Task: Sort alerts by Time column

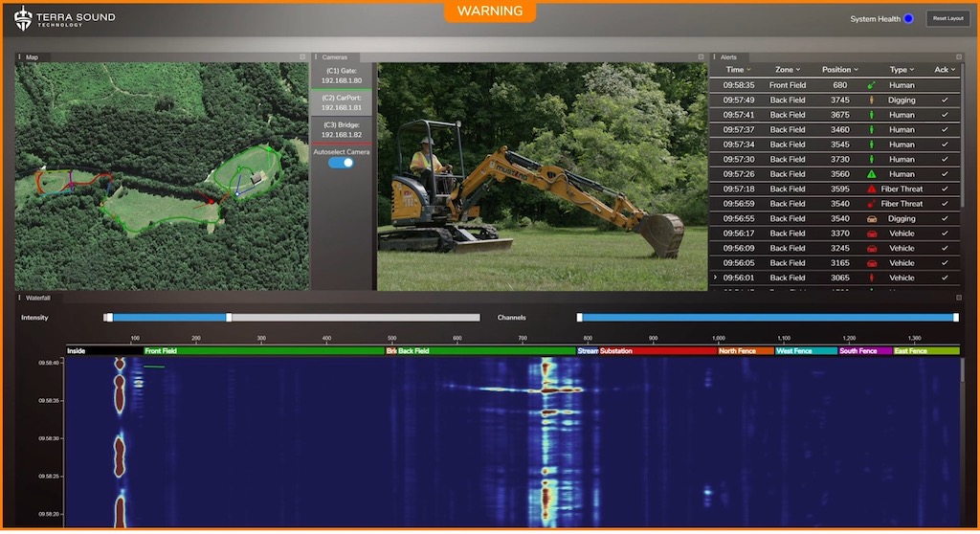Action: (738, 70)
